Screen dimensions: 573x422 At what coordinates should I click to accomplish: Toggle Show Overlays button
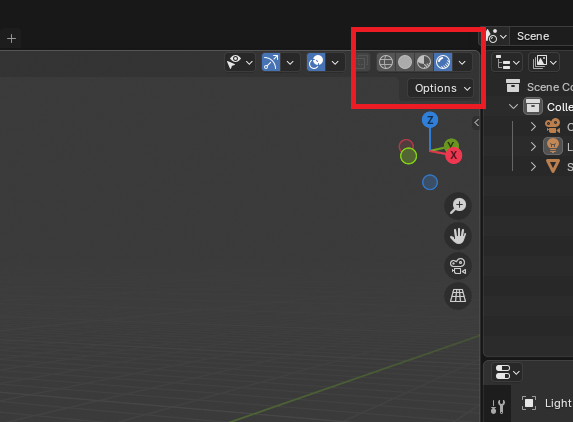pyautogui.click(x=316, y=62)
